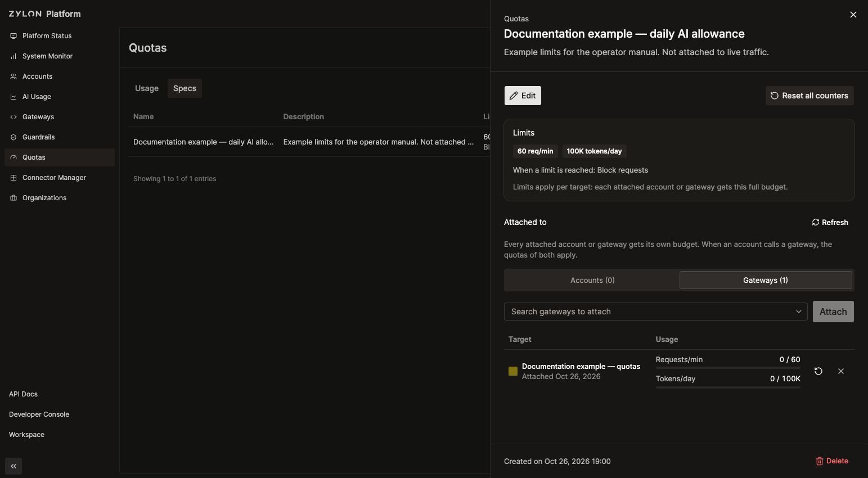
Task: Open API Docs link
Action: coord(23,394)
